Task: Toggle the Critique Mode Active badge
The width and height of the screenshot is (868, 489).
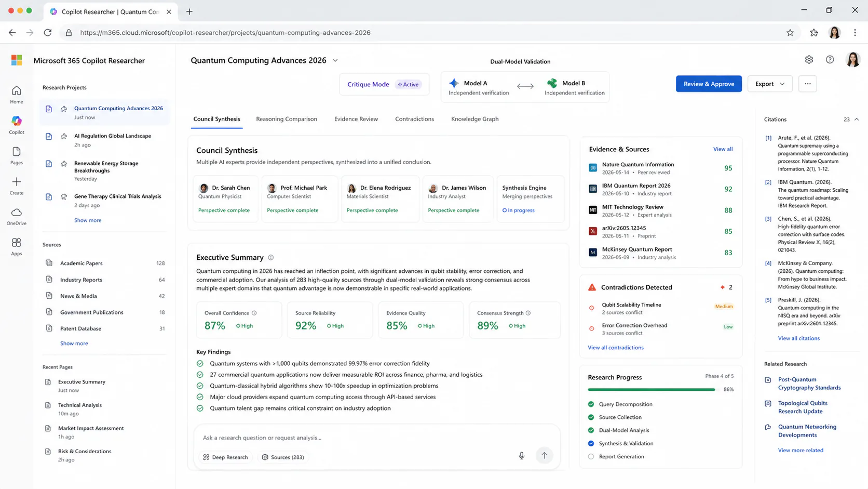Action: (409, 84)
